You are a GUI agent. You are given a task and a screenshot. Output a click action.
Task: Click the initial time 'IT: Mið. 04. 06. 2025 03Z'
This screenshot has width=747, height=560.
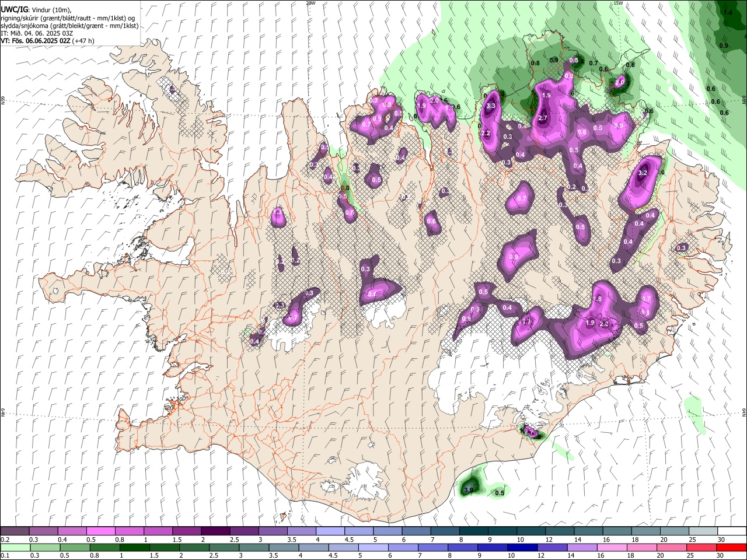pyautogui.click(x=37, y=33)
